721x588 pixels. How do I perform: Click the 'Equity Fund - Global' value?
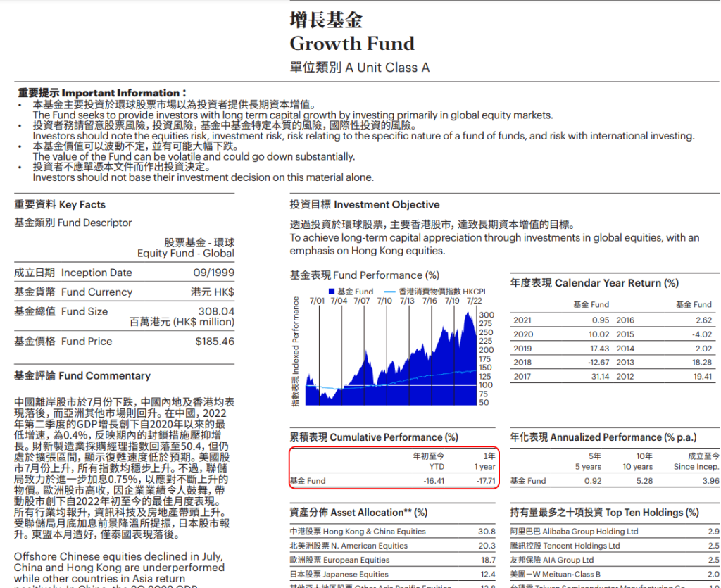click(x=186, y=254)
